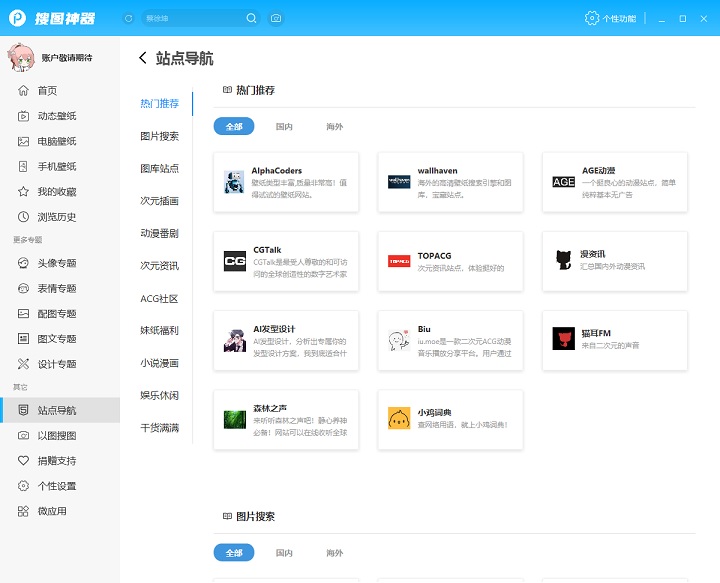The width and height of the screenshot is (720, 583).
Task: Choose 全部 filter under 热门推荐
Action: point(234,126)
